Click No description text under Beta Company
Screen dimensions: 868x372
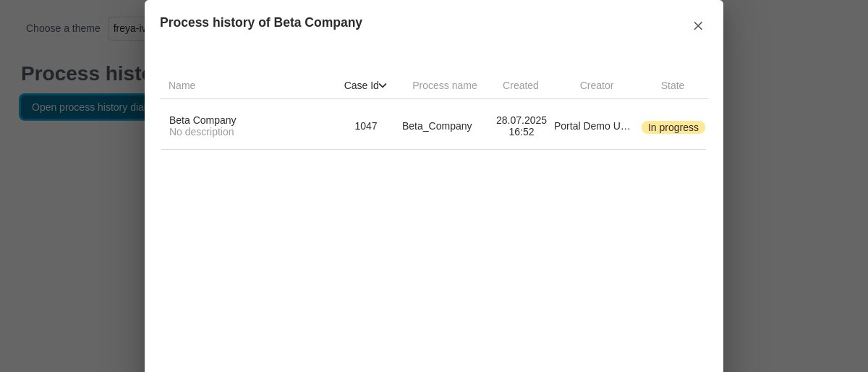[201, 132]
